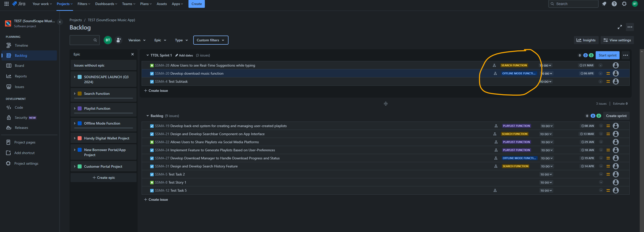Click the top bar Search box
This screenshot has width=644, height=232.
pos(573,4)
